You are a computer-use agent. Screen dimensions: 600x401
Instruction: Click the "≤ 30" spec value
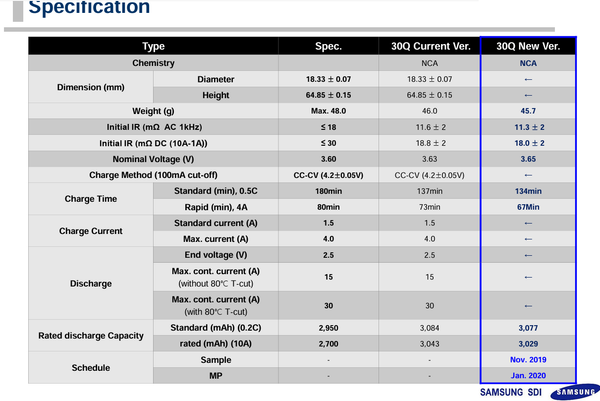tap(328, 143)
